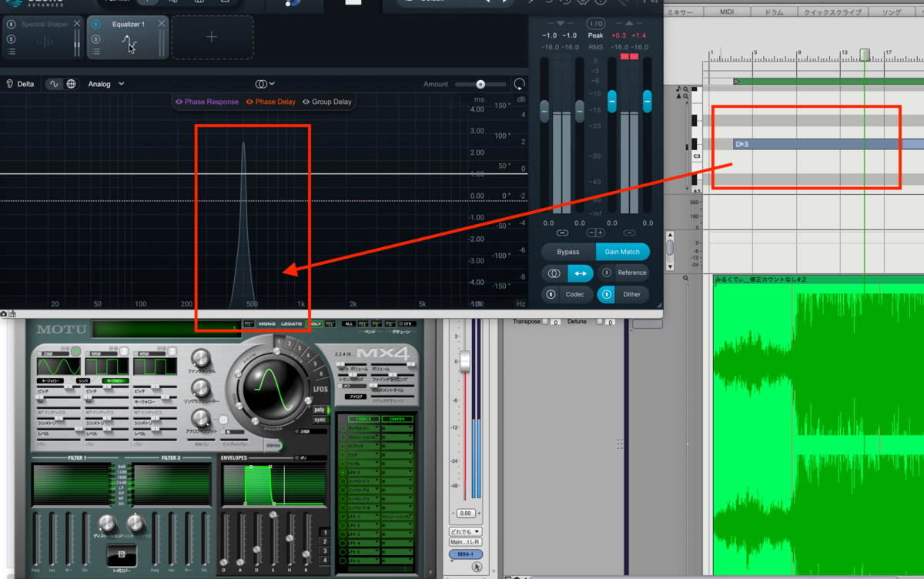924x579 pixels.
Task: Toggle power on Spectral Shaper module
Action: 11,25
